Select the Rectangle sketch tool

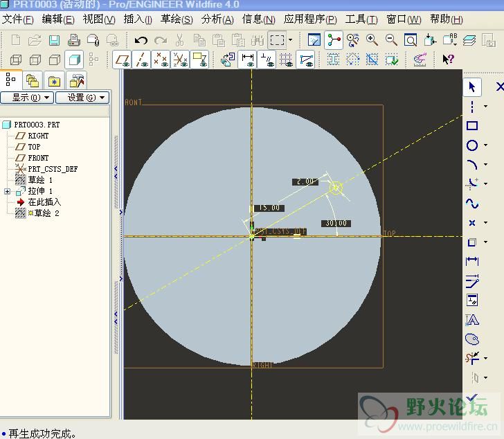point(472,125)
